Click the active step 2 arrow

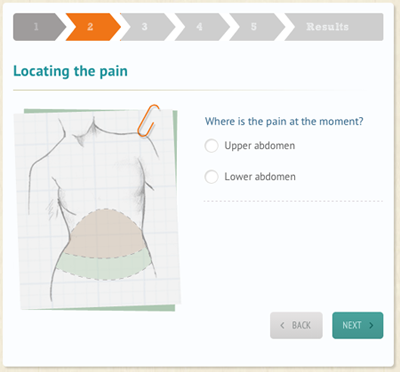tap(93, 27)
